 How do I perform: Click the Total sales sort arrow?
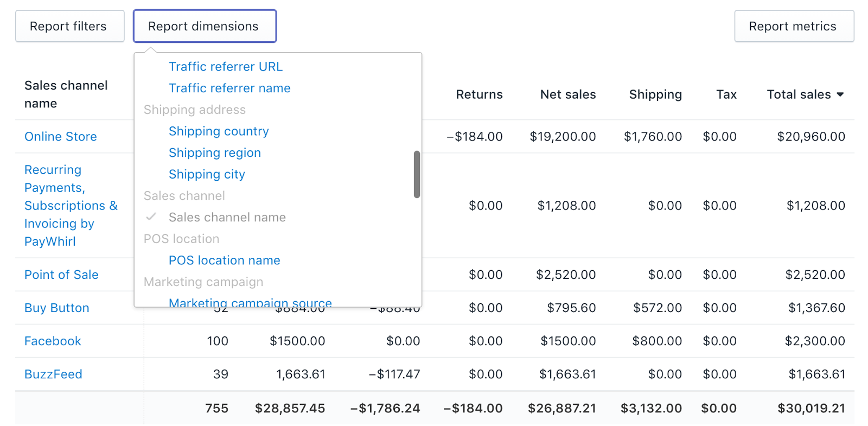840,94
